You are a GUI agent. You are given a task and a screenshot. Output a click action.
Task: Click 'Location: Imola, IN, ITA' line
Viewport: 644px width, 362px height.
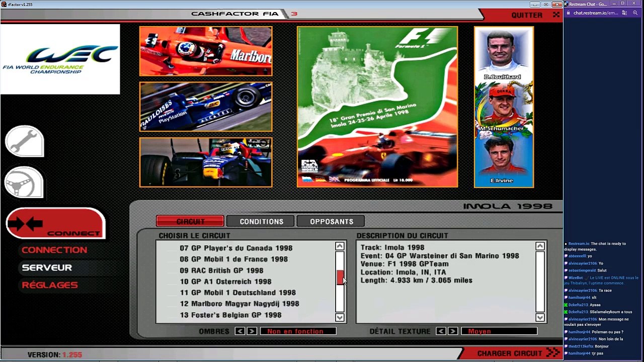[403, 272]
